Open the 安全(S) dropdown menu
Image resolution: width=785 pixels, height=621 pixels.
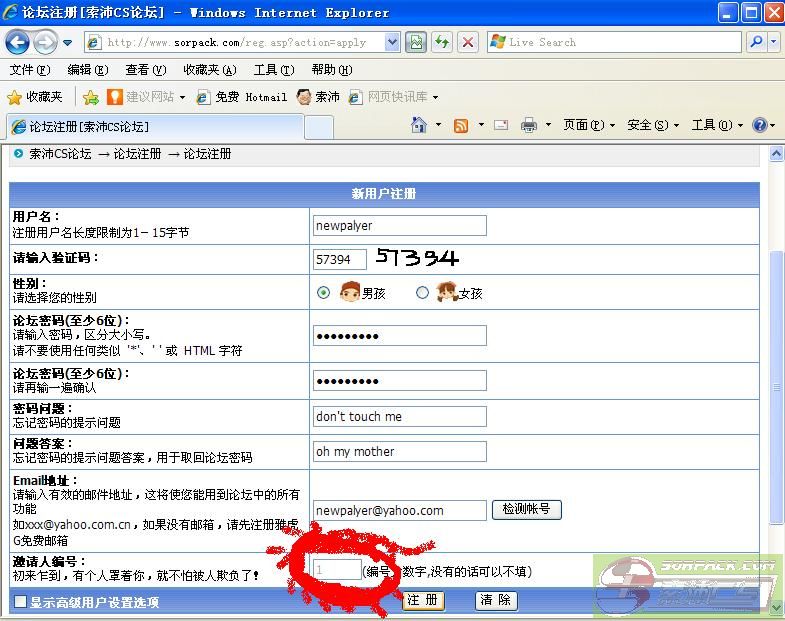pyautogui.click(x=652, y=125)
